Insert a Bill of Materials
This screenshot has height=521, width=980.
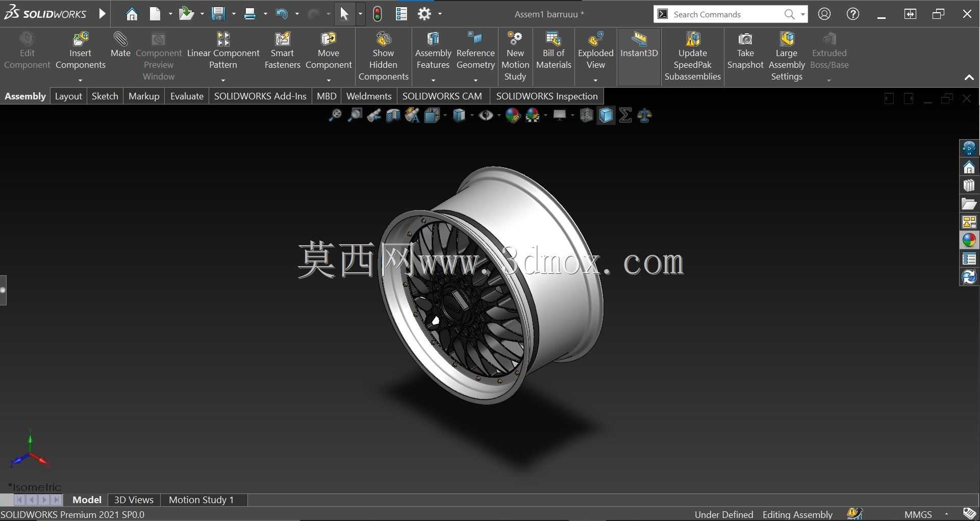click(x=554, y=51)
